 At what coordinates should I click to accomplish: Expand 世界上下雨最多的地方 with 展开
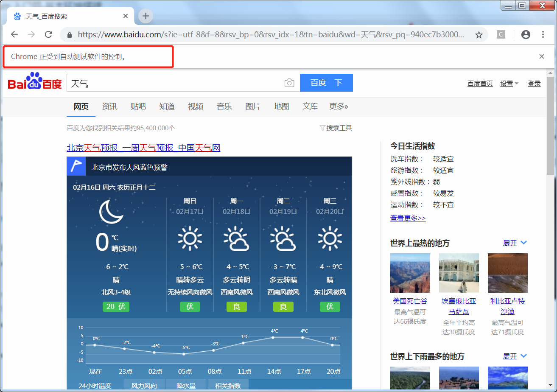click(x=515, y=356)
